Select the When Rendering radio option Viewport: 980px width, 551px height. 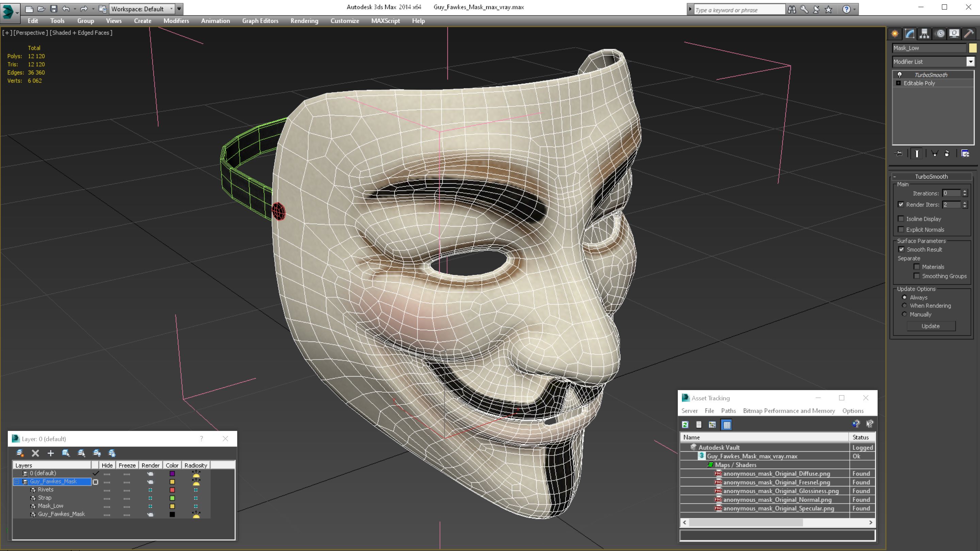(905, 306)
